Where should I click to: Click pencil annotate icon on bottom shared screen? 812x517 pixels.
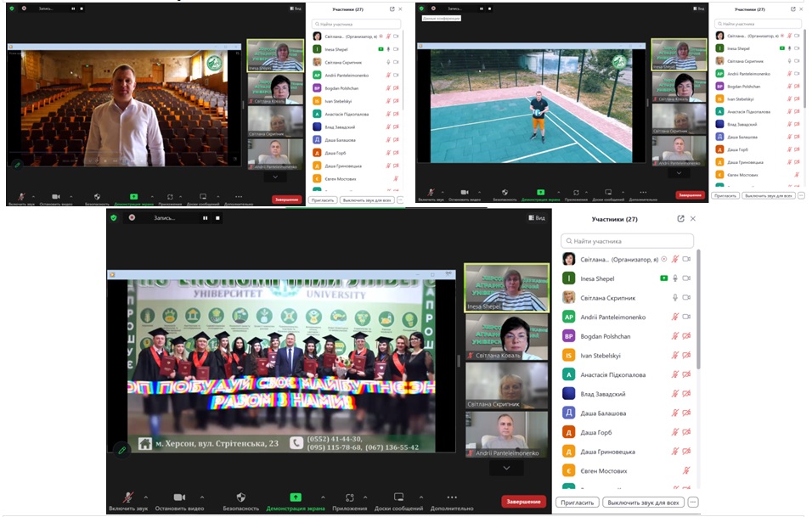point(122,450)
